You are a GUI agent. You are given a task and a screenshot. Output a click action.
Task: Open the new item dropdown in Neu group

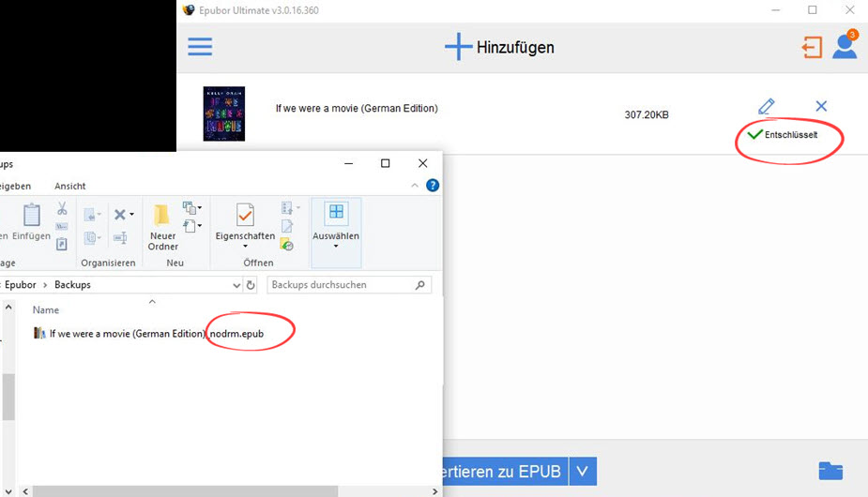coord(192,208)
